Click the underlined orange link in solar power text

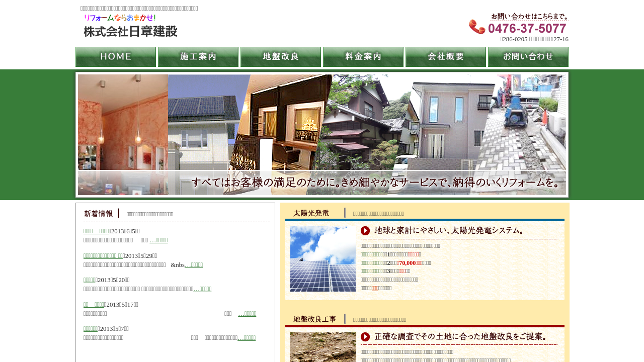375,288
